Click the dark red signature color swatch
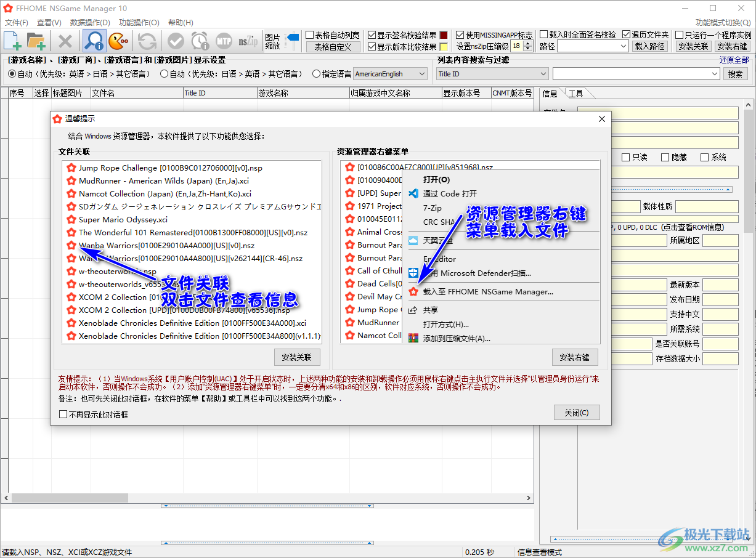Viewport: 756px width, 558px height. (444, 35)
